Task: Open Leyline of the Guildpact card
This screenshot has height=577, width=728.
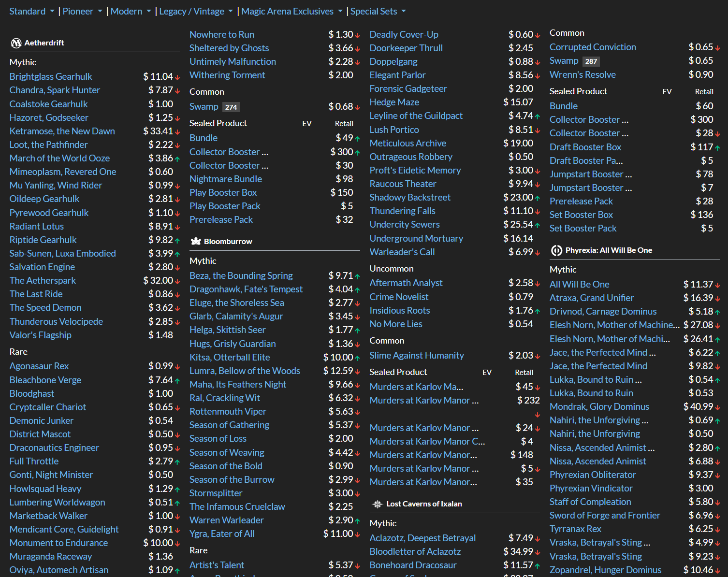Action: [x=416, y=115]
